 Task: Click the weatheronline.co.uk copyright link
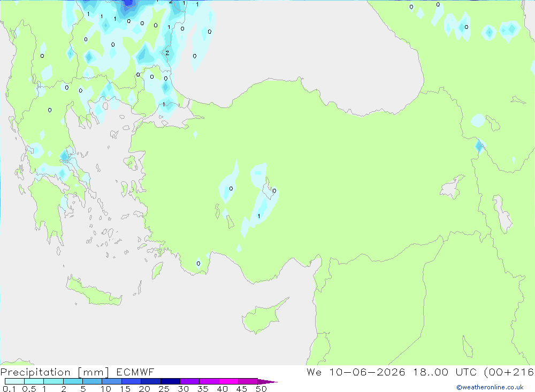(x=490, y=387)
